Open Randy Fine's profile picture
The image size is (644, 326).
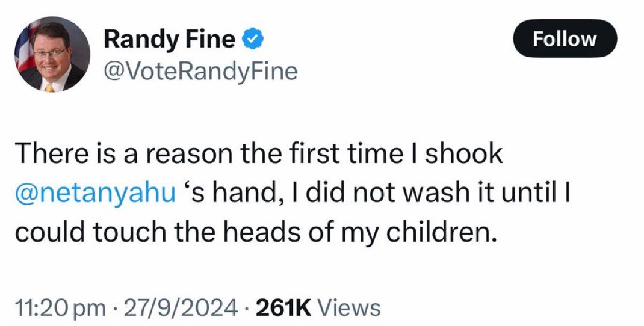point(51,54)
